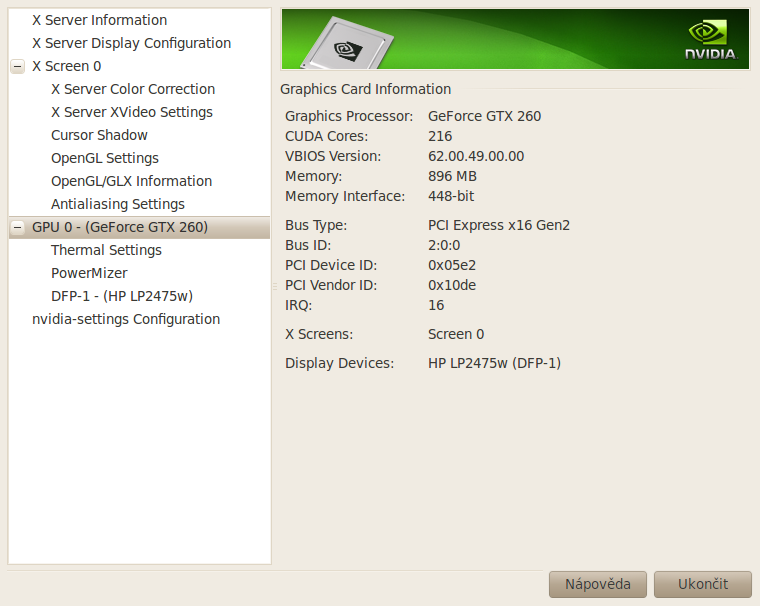Click the Graphics Processor label
The image size is (760, 606).
(349, 116)
